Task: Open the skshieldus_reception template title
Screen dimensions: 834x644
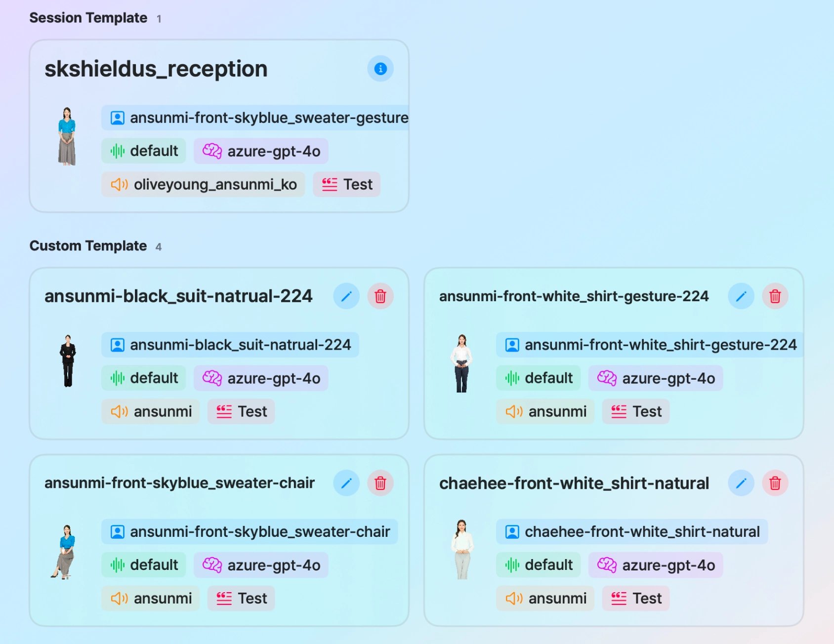Action: click(x=156, y=69)
